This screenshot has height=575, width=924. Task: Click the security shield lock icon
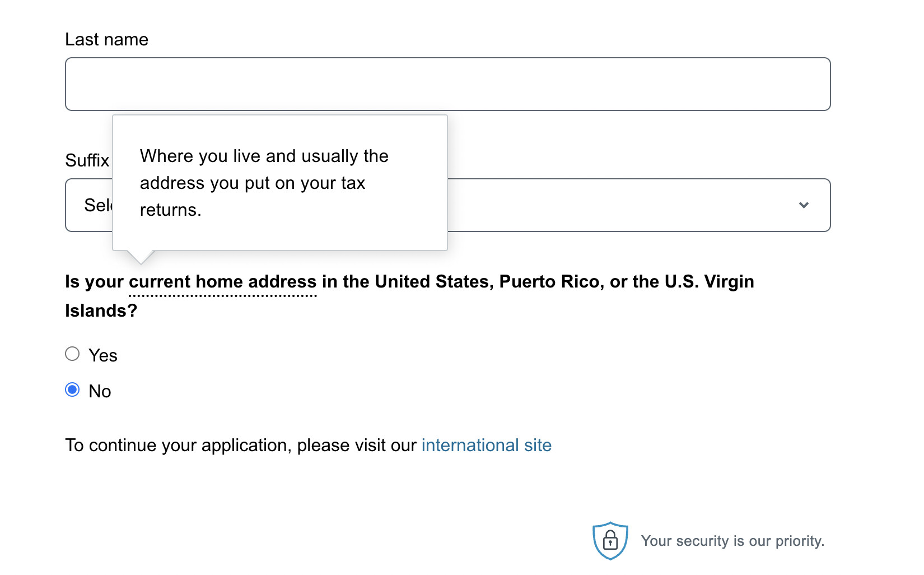(x=610, y=541)
